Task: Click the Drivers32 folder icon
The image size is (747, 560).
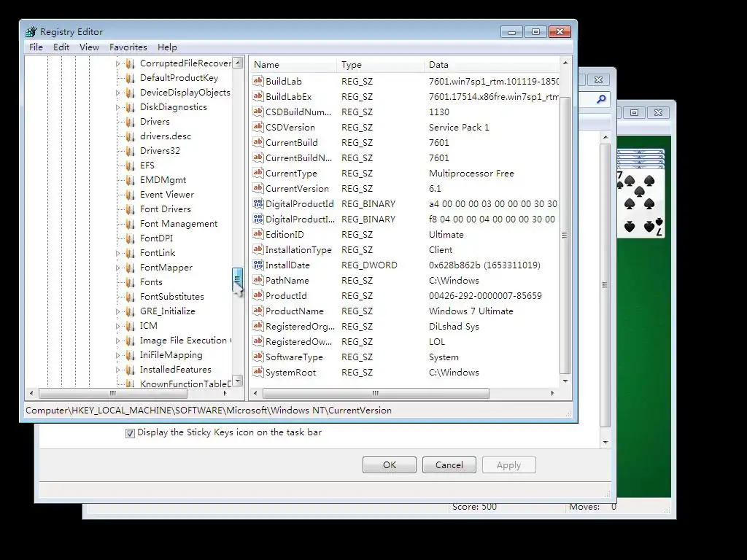Action: [x=130, y=151]
